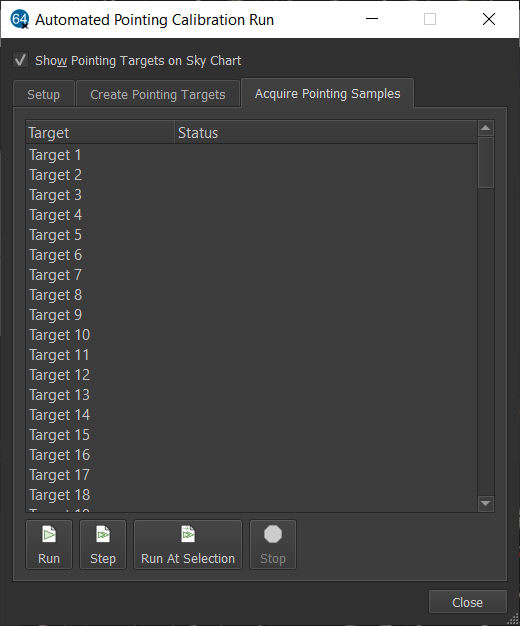Viewport: 520px width, 626px height.
Task: Click the scrollbar up arrow
Action: click(x=486, y=128)
